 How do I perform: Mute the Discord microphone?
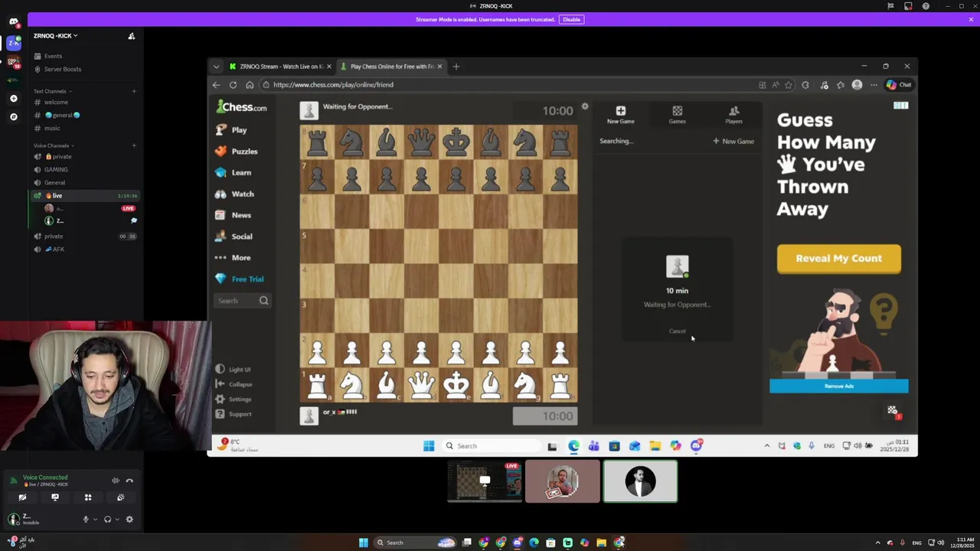tap(86, 520)
